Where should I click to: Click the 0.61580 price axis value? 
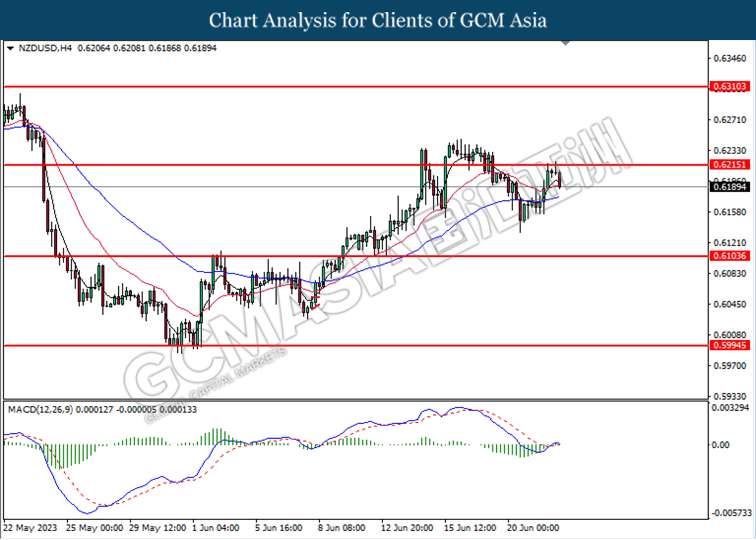point(730,212)
